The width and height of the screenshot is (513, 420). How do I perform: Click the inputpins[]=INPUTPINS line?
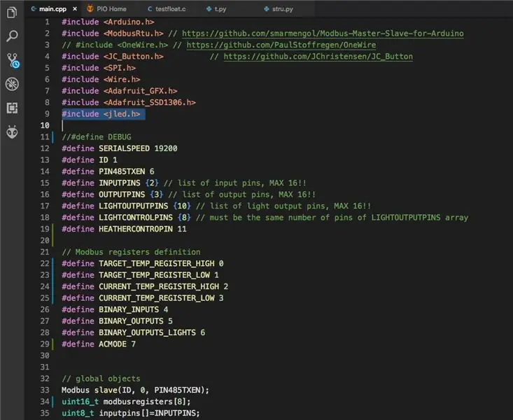(131, 413)
